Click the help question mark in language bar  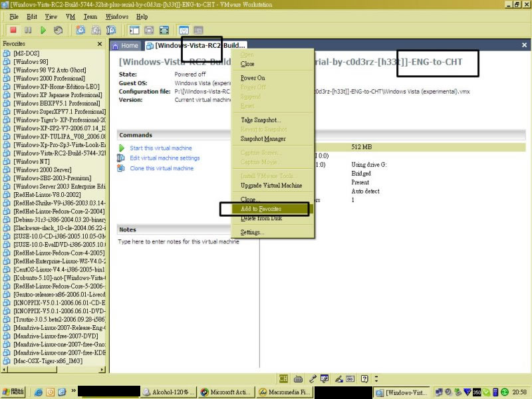pos(364,378)
